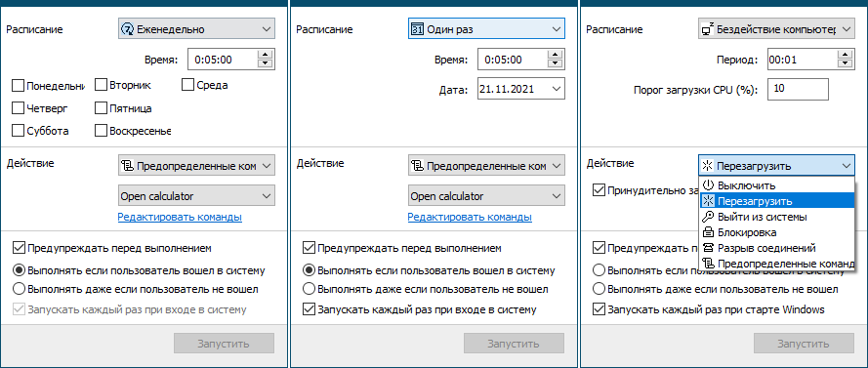This screenshot has width=868, height=368.
Task: Check the Воскресенье checkbox
Action: tap(101, 131)
